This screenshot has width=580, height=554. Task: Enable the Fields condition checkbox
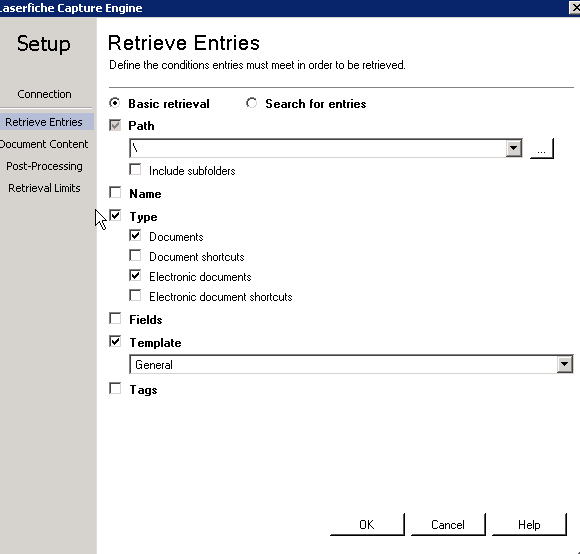click(x=115, y=318)
